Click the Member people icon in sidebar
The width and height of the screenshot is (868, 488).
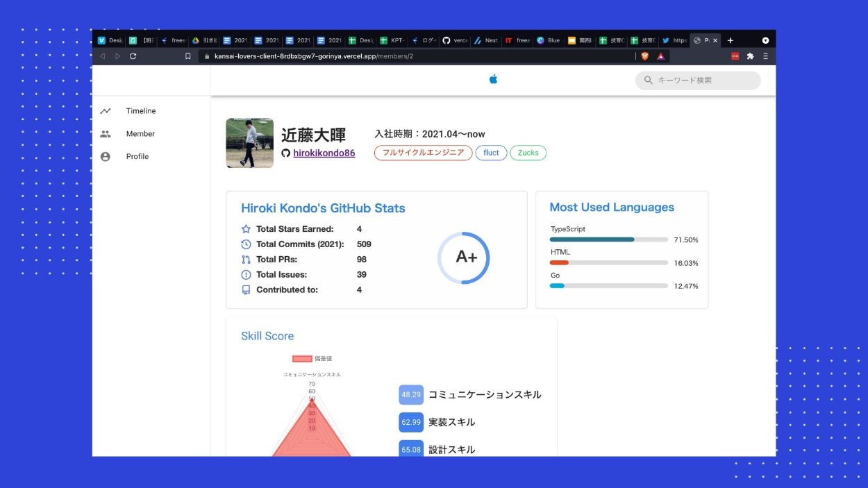click(x=106, y=134)
